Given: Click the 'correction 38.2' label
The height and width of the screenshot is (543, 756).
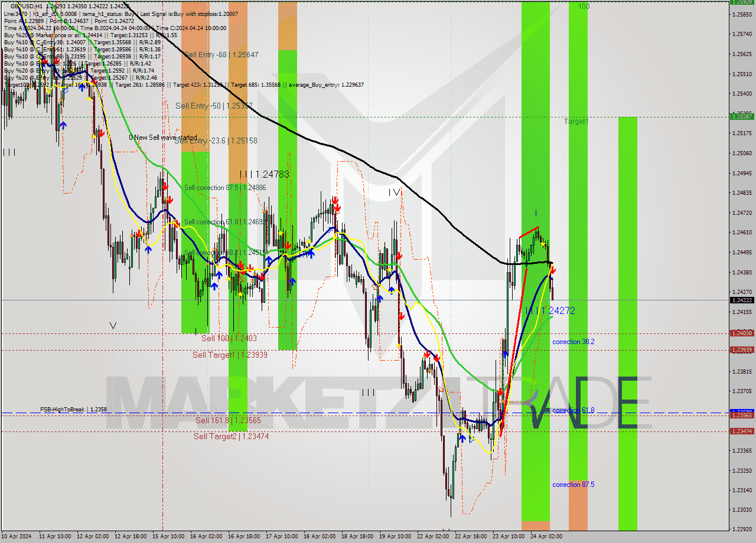Looking at the screenshot, I should 573,342.
